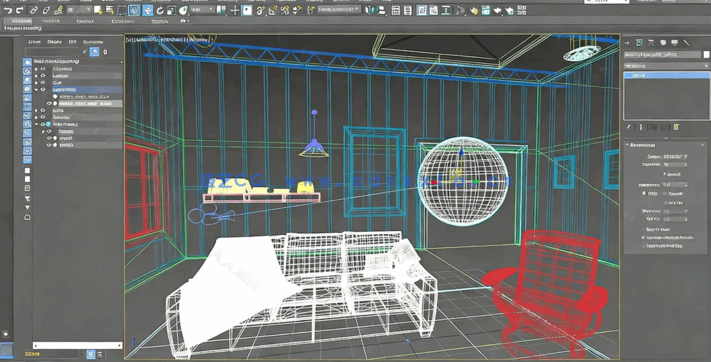Toggle the Angle Snap button
Image resolution: width=711 pixels, height=362 pixels.
point(272,10)
